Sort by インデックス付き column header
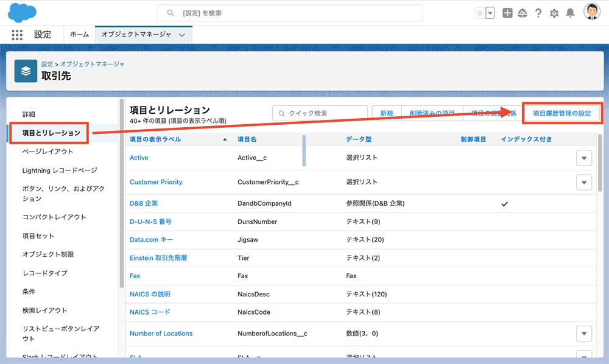 point(526,139)
